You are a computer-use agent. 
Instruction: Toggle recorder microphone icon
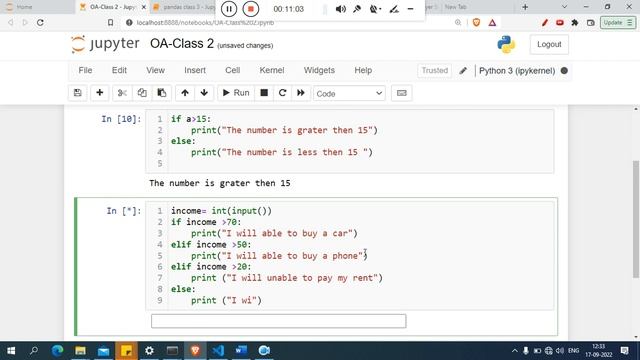pos(357,9)
